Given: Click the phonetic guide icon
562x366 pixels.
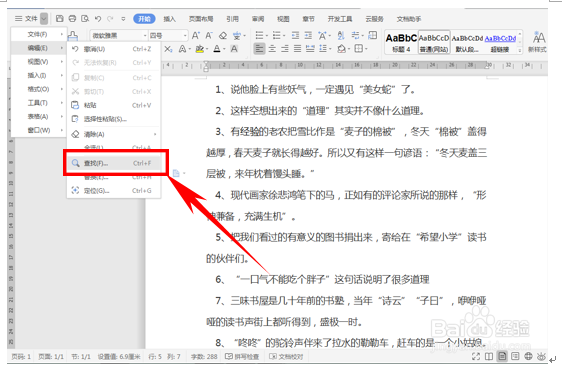Looking at the screenshot, I should [x=237, y=35].
